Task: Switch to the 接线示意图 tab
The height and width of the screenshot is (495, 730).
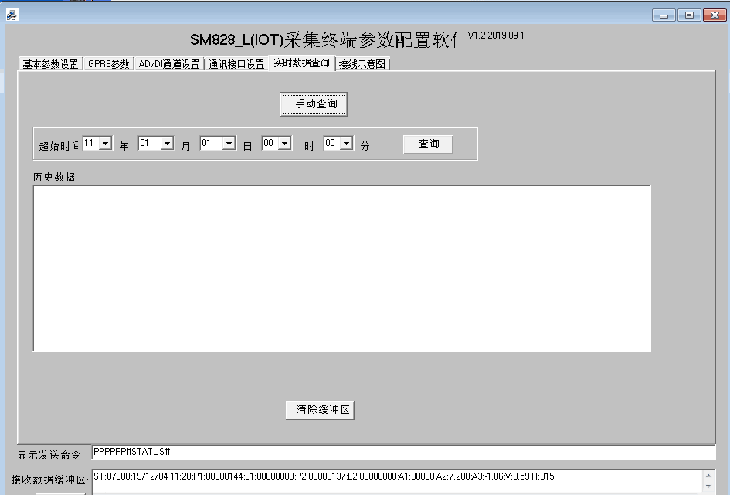Action: click(x=362, y=64)
